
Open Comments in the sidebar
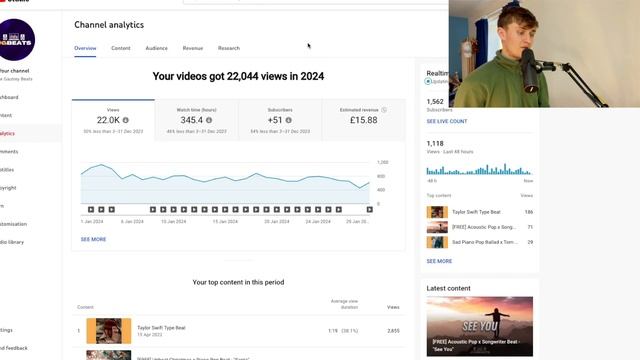coord(9,151)
